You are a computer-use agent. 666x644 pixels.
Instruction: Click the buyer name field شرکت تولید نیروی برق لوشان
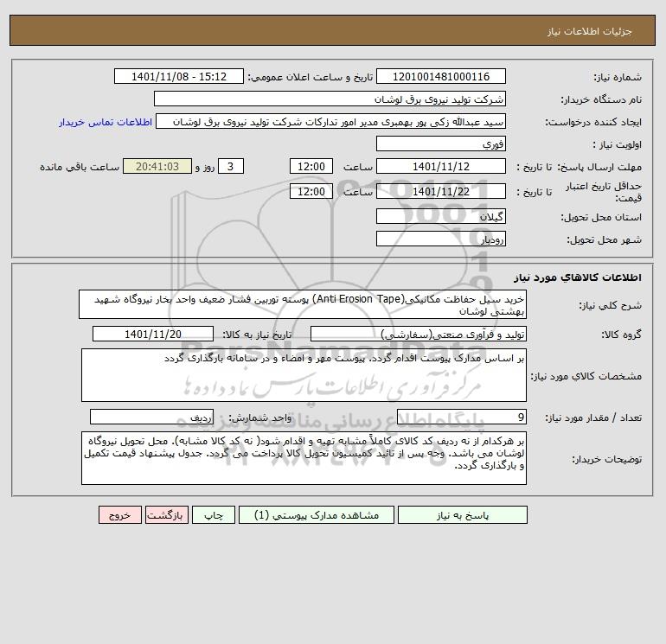point(330,99)
